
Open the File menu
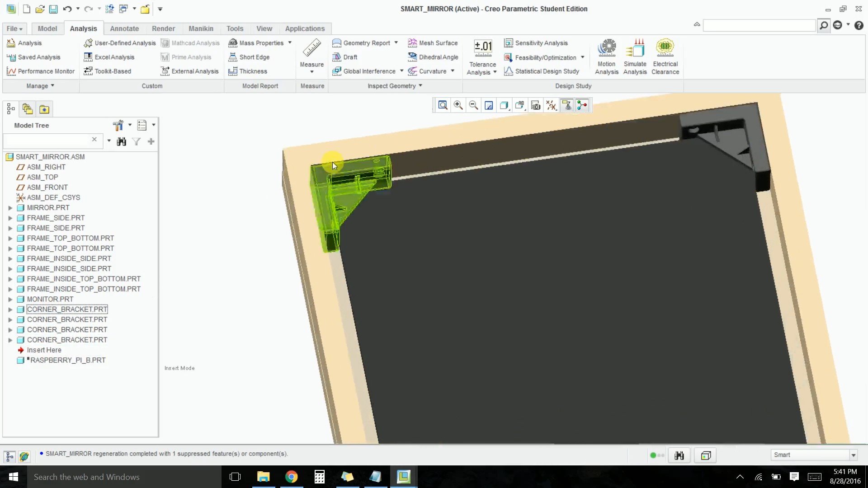[x=14, y=28]
